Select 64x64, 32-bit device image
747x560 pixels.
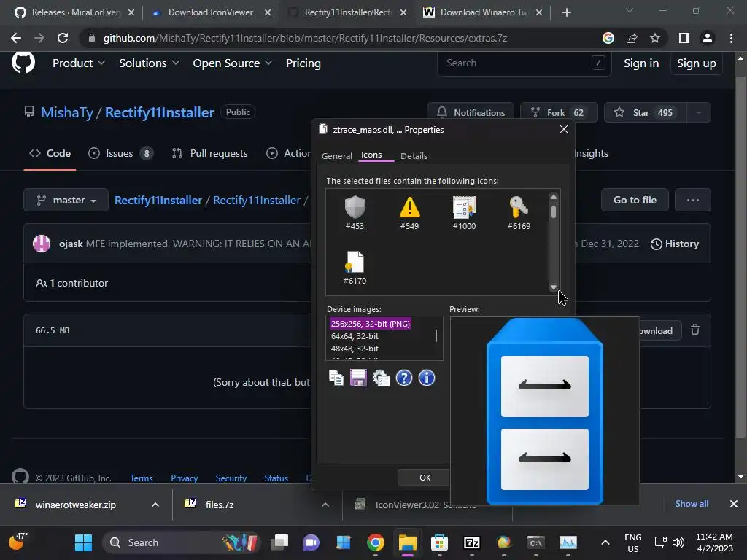tap(355, 336)
